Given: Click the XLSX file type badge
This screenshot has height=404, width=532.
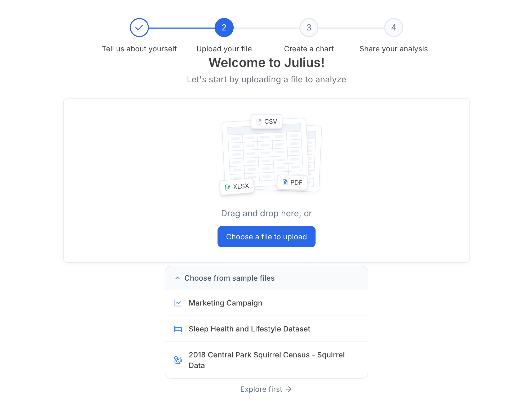Looking at the screenshot, I should [237, 187].
